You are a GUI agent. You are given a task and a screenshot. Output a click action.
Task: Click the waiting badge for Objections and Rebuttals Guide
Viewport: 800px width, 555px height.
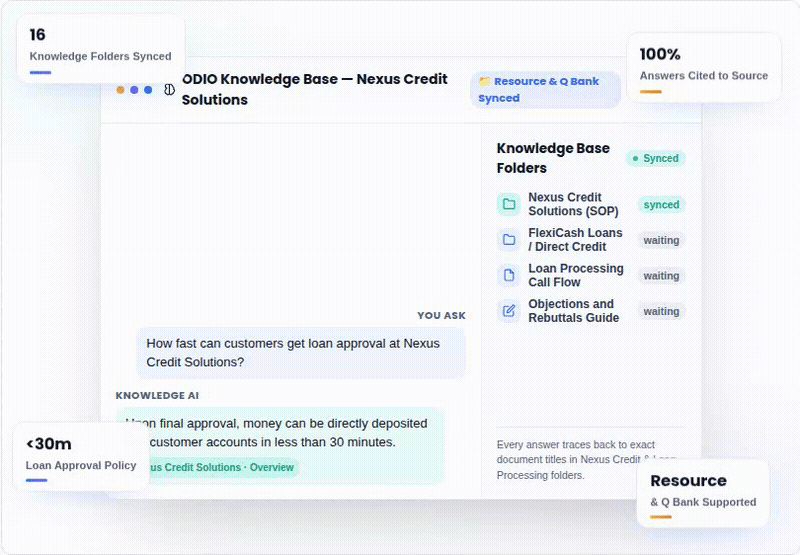click(x=661, y=311)
